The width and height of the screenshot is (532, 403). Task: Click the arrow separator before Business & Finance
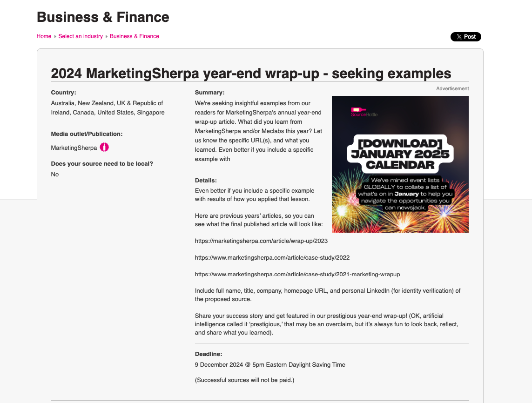pyautogui.click(x=106, y=36)
